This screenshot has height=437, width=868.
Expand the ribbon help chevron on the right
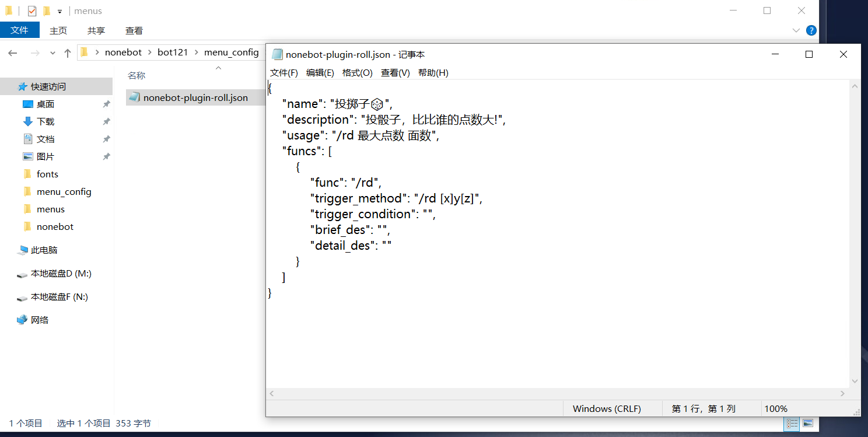pyautogui.click(x=796, y=30)
